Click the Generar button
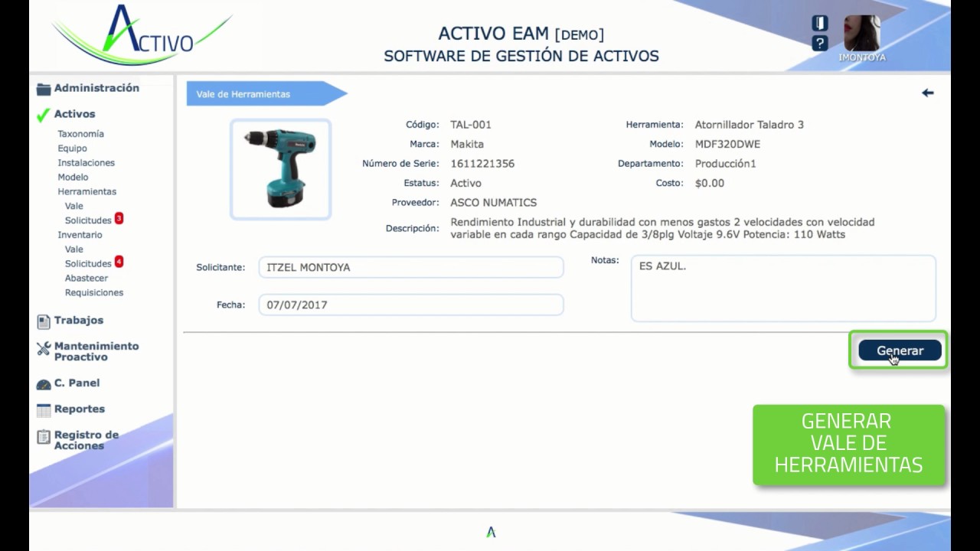Screen dimensions: 980x551 [x=900, y=350]
